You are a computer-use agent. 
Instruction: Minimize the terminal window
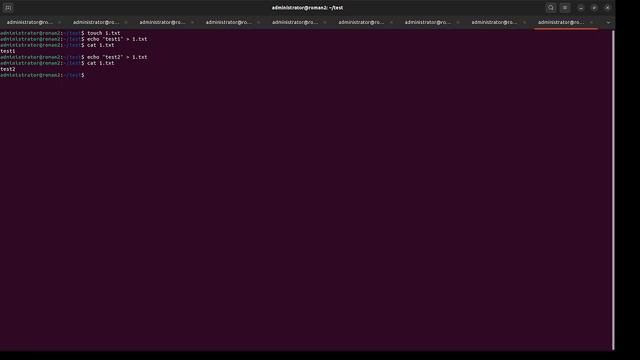[x=581, y=8]
